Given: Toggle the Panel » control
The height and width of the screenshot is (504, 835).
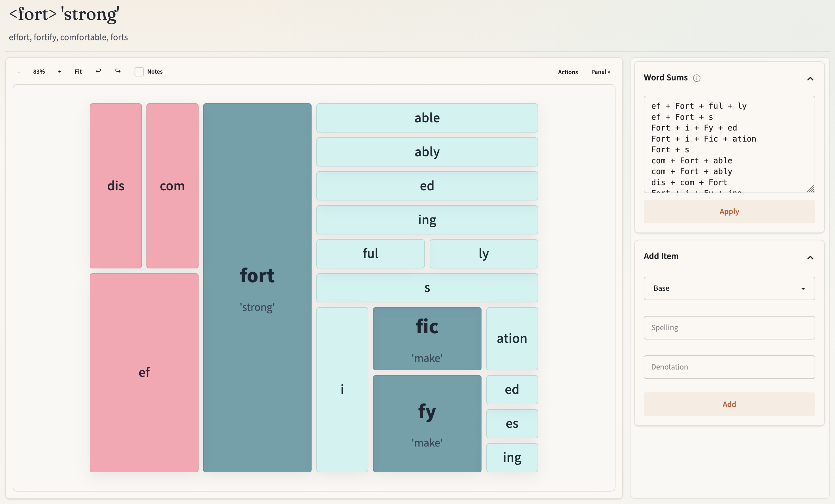Looking at the screenshot, I should tap(600, 72).
